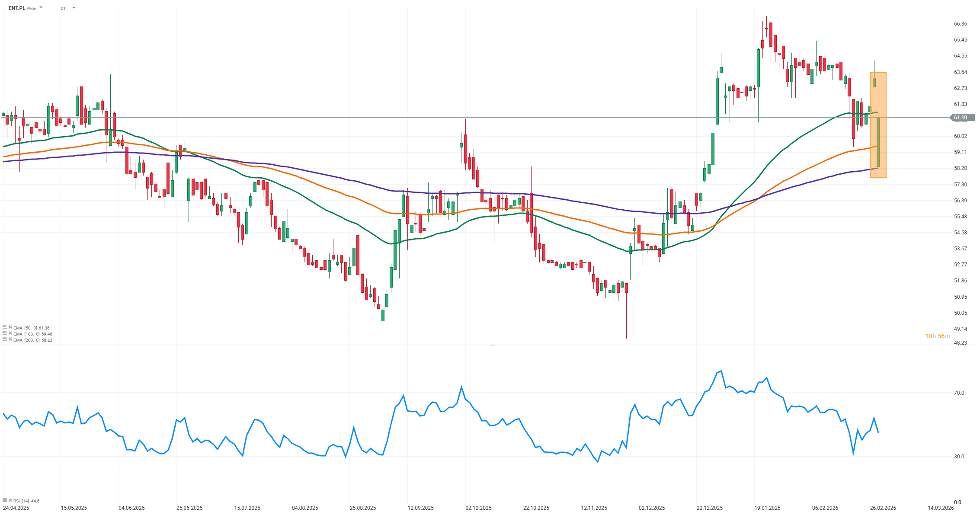
Task: Remove EMA 200 indicator with X icon
Action: click(x=10, y=339)
